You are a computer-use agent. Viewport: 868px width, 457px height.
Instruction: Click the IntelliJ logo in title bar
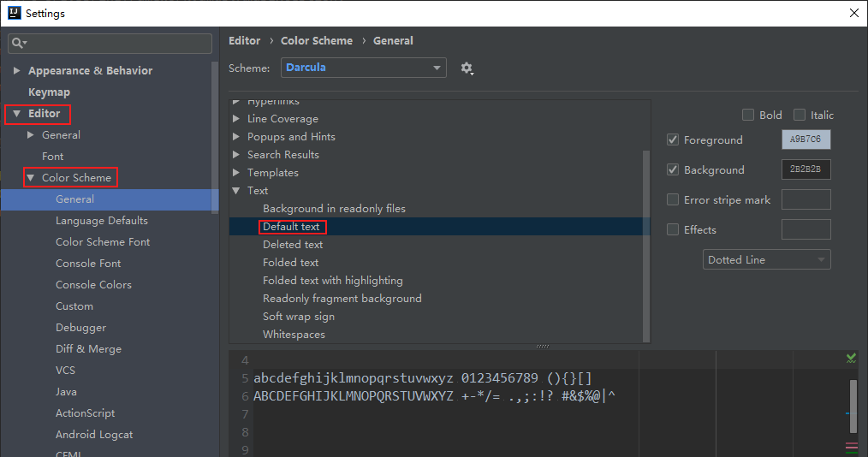[14, 13]
